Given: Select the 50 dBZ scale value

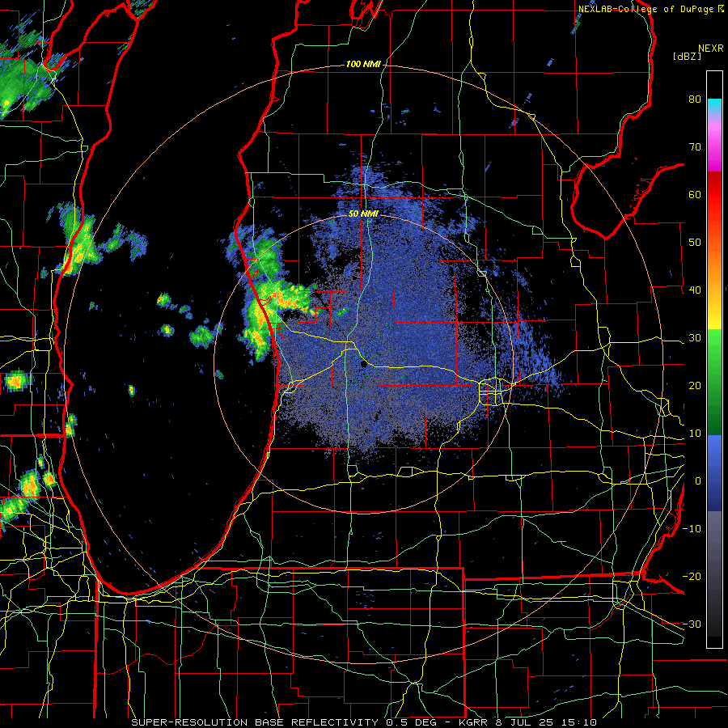Looking at the screenshot, I should pos(695,243).
